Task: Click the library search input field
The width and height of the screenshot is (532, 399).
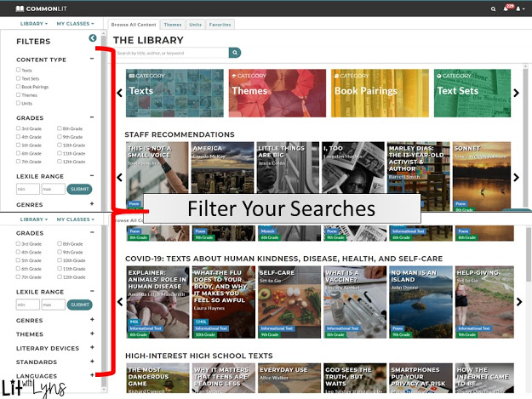Action: pos(171,53)
